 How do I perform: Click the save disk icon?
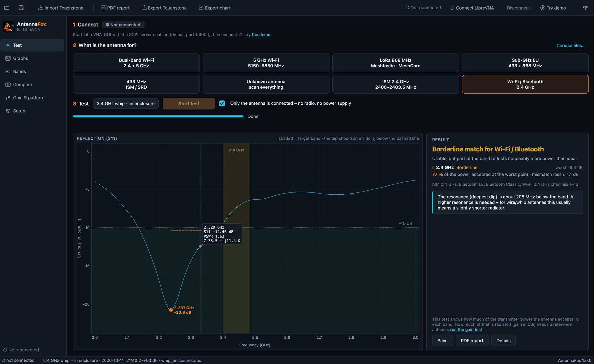pyautogui.click(x=21, y=8)
